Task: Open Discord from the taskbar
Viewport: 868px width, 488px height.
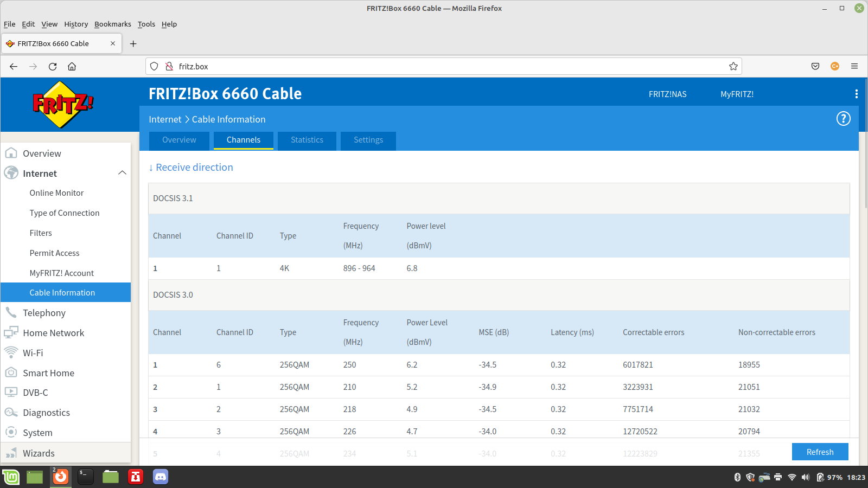Action: [x=160, y=477]
